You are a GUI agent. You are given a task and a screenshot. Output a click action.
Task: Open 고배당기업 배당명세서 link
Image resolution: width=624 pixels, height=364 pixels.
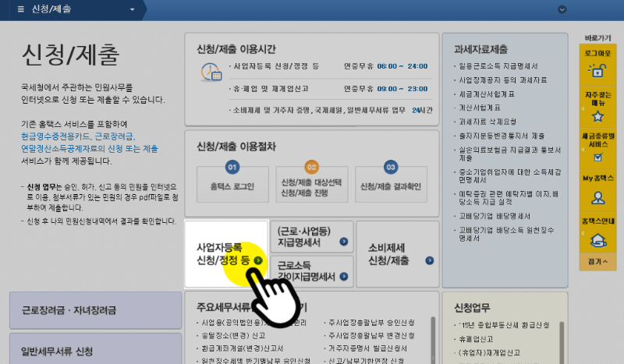495,216
